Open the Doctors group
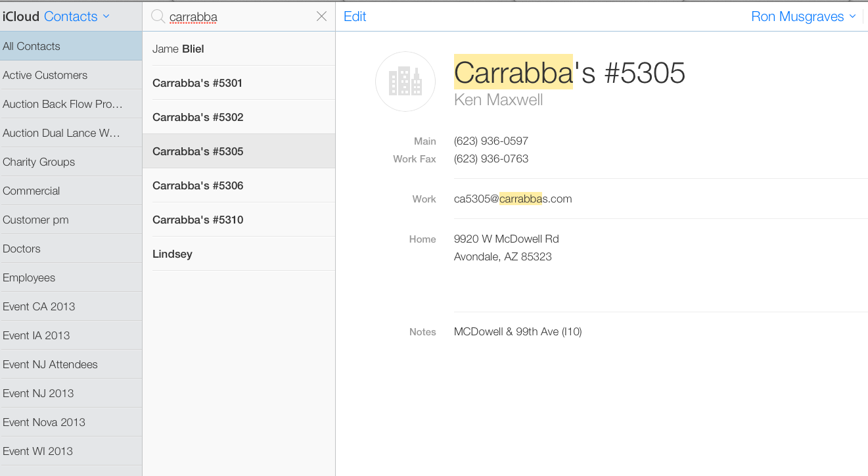This screenshot has width=868, height=476. pos(71,249)
